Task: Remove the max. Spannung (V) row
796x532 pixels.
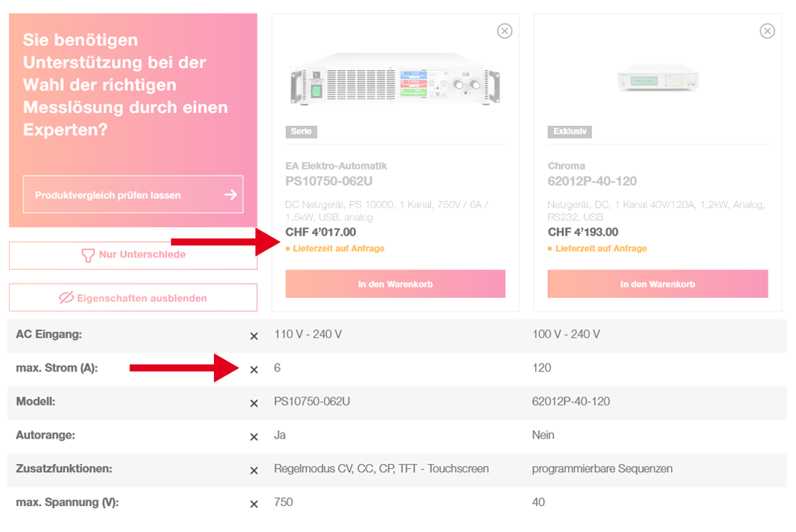Action: (x=253, y=504)
